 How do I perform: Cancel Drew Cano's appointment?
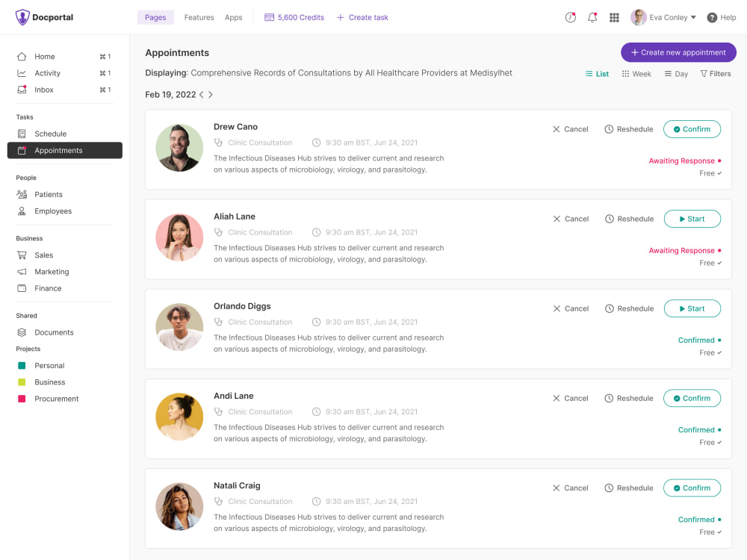pos(570,129)
